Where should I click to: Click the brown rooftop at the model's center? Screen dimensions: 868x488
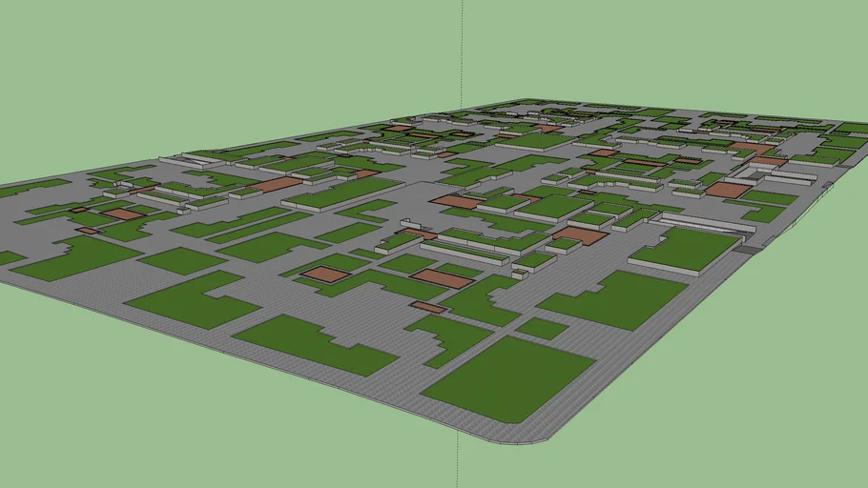pyautogui.click(x=456, y=202)
